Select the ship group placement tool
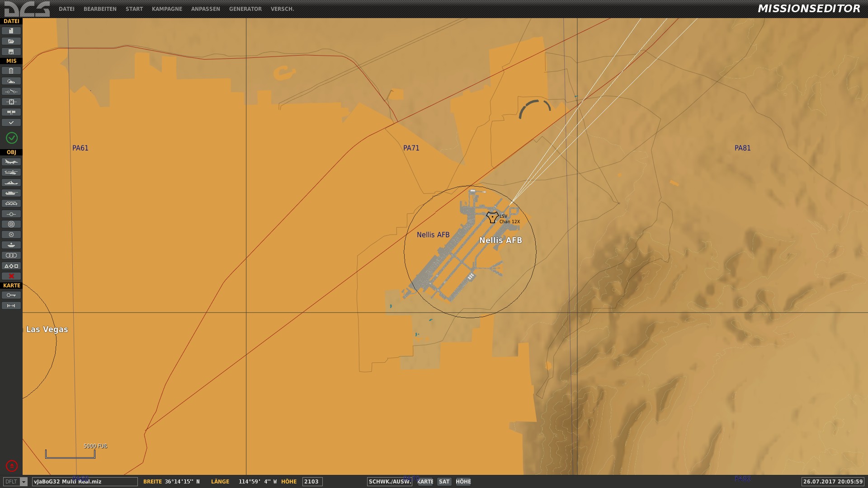This screenshot has height=488, width=868. [x=11, y=183]
